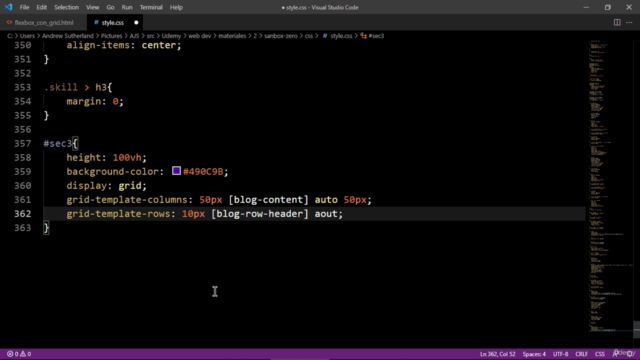
Task: Expand the sanbox-zero breadcrumb folder
Action: click(x=280, y=36)
